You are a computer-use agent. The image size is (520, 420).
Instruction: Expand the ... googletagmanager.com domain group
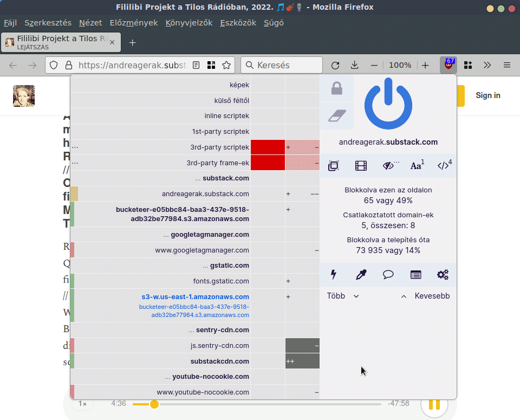(x=206, y=235)
